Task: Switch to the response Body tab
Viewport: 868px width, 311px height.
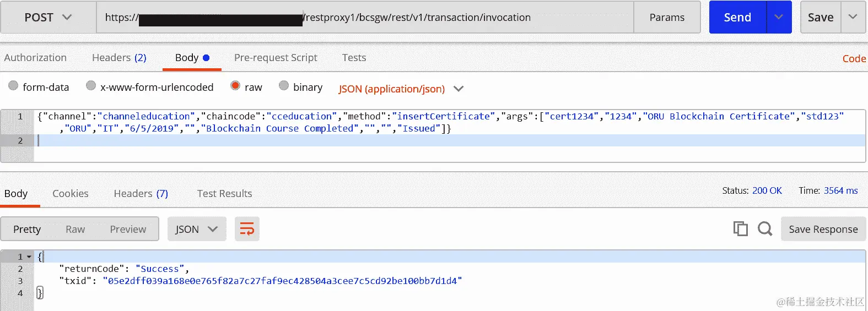Action: [16, 194]
